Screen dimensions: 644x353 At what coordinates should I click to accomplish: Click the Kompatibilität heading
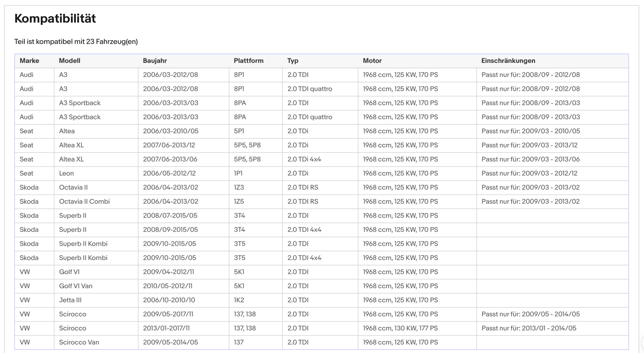[x=55, y=18]
